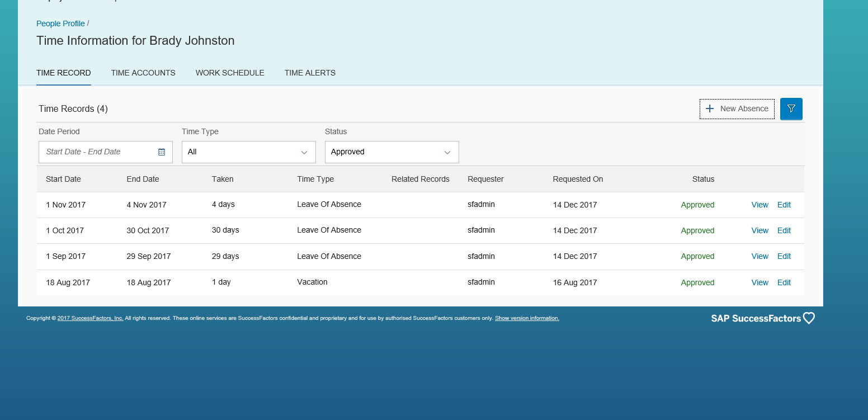868x420 pixels.
Task: View the 18 Aug 2017 vacation record
Action: (x=759, y=282)
